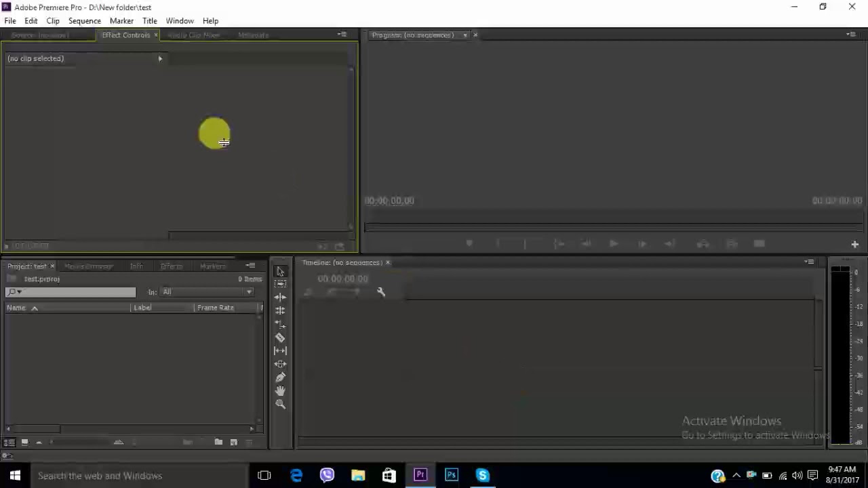868x488 pixels.
Task: Select the Slip tool
Action: coord(280,350)
